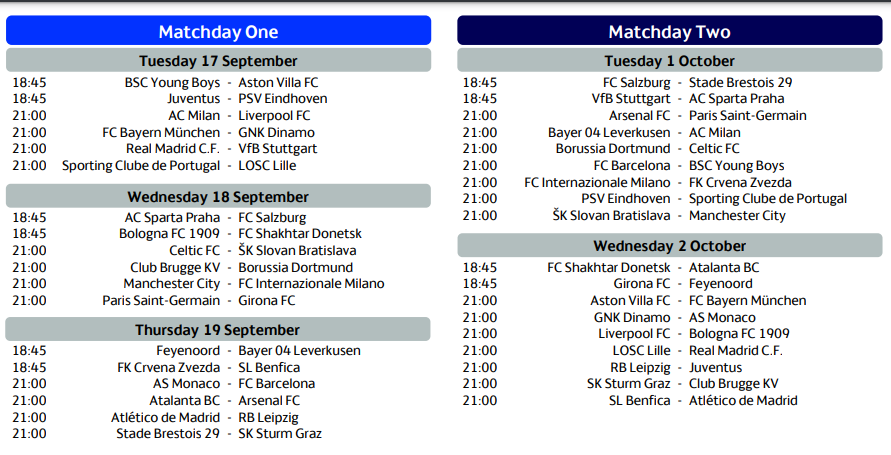Viewport: 891px width, 455px height.
Task: Click the Wednesday 2 October heading
Action: [669, 245]
